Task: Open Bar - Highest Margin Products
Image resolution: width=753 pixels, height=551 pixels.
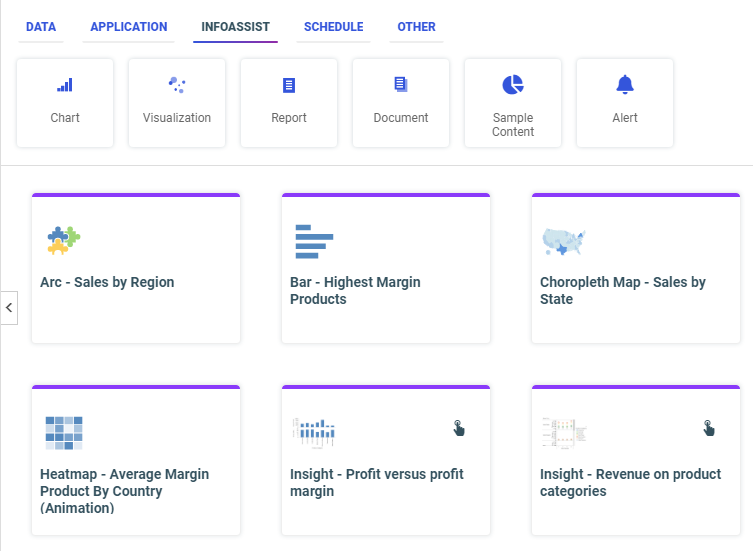Action: [355, 290]
